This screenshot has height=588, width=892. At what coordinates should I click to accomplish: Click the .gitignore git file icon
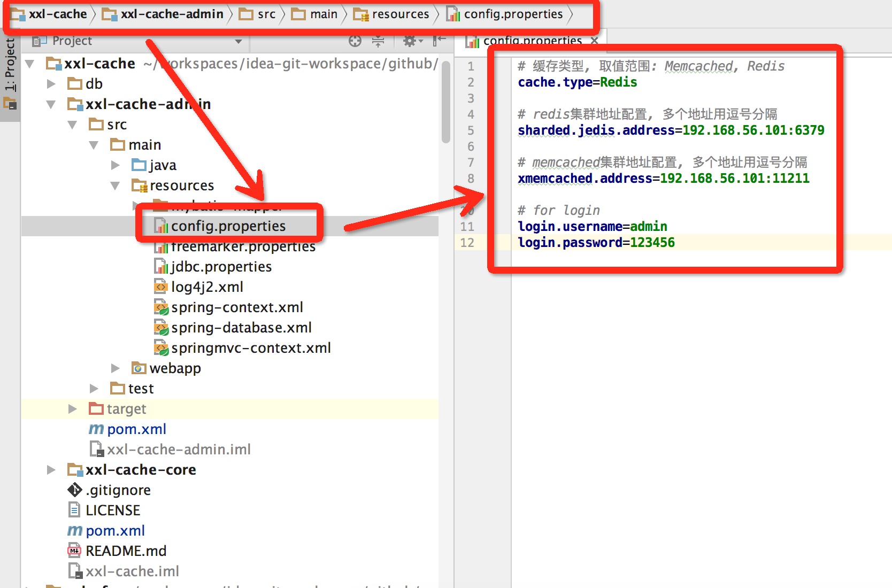pyautogui.click(x=75, y=490)
